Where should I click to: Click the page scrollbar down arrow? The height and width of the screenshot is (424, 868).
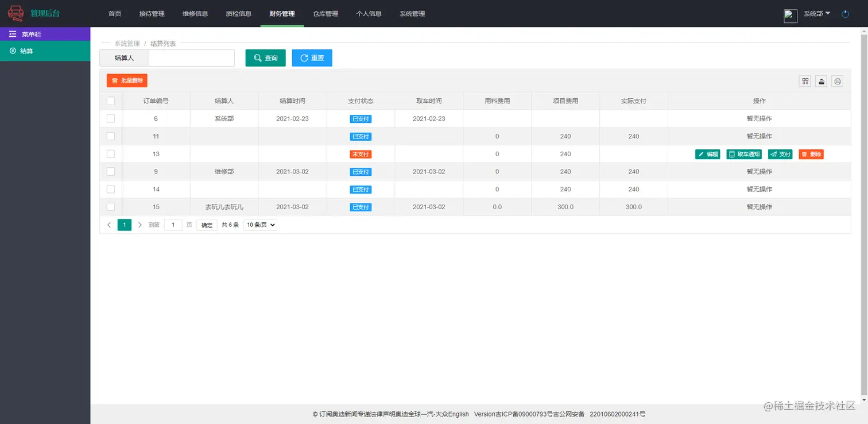point(864,400)
